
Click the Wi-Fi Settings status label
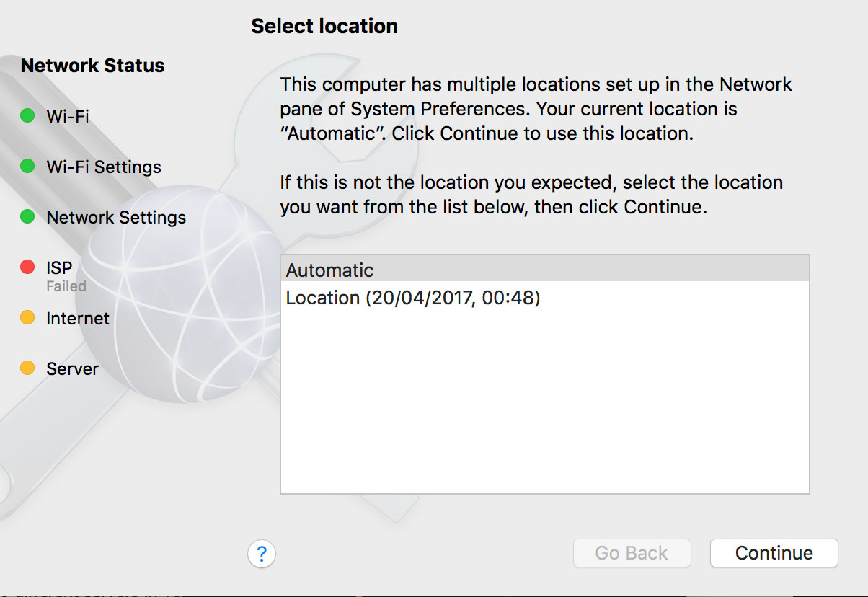[104, 167]
